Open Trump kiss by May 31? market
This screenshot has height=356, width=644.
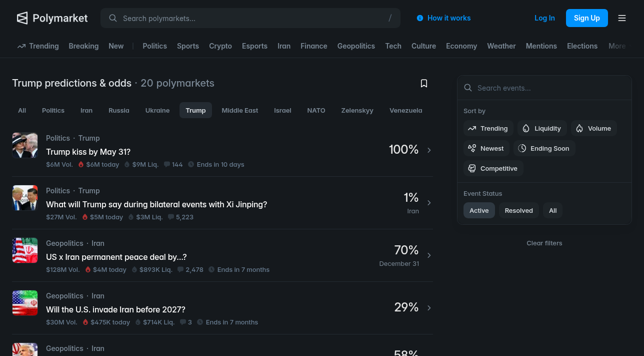(88, 152)
